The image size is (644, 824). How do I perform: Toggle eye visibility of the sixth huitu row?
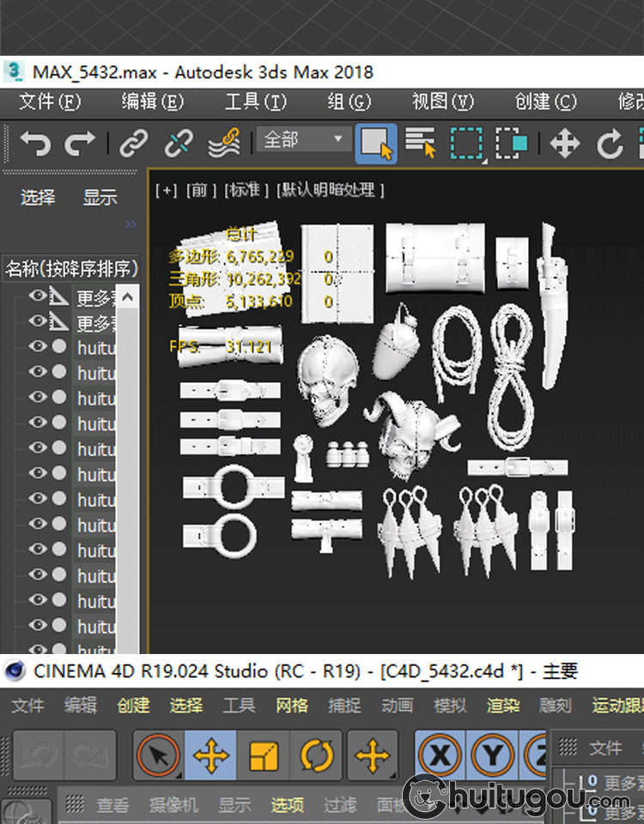point(37,472)
